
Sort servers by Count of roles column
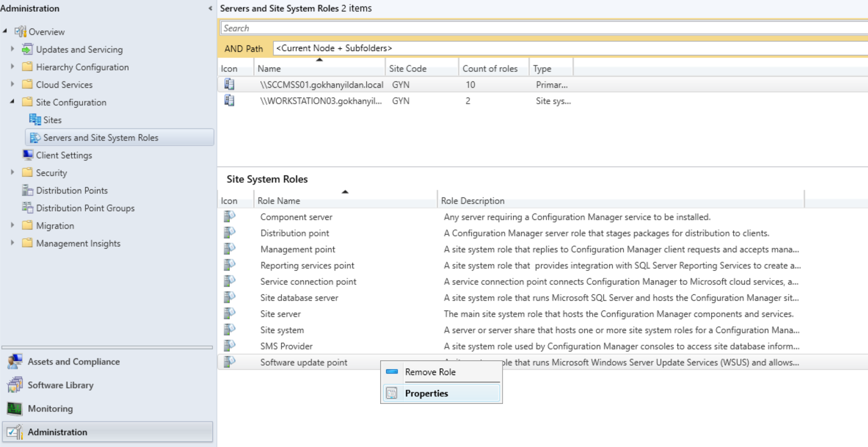click(x=494, y=69)
